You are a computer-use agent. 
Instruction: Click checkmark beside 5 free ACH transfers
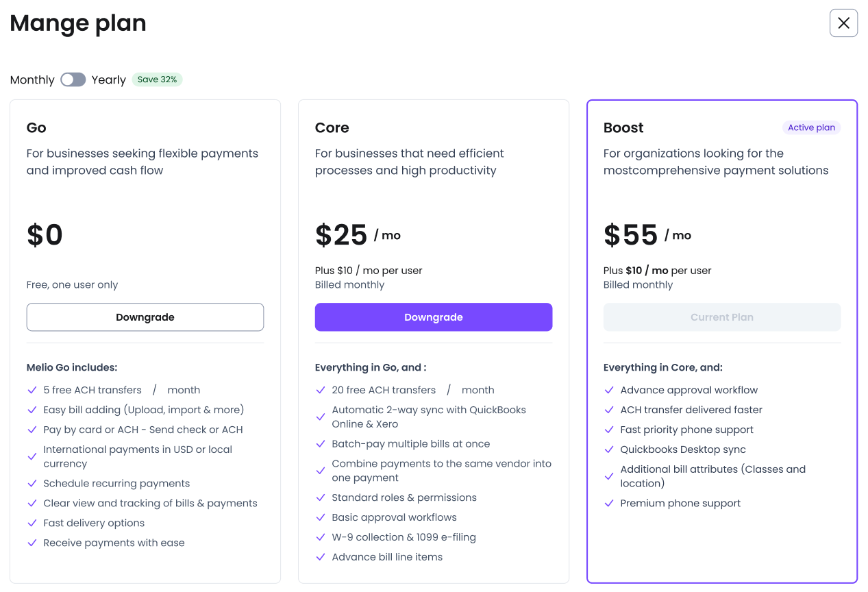(32, 390)
